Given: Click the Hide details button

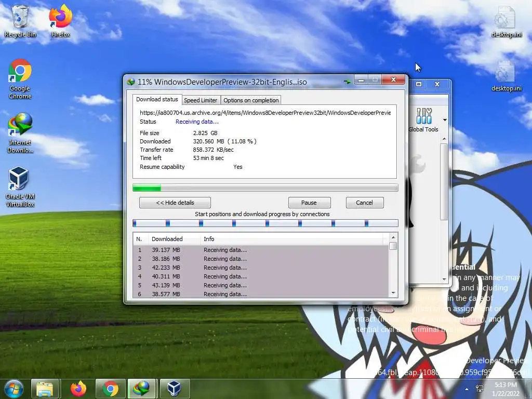Looking at the screenshot, I should [175, 203].
